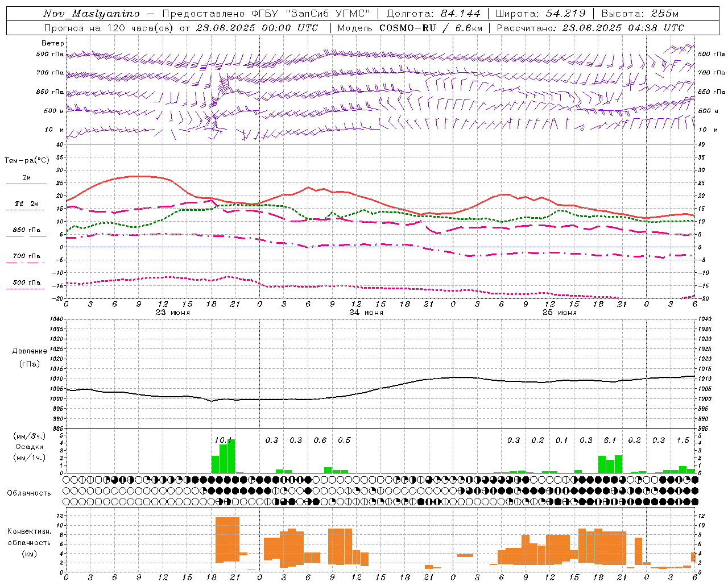
Task: Click Рассчитано: 23.06.2025 04:38 UTC timestamp
Action: tap(590, 28)
